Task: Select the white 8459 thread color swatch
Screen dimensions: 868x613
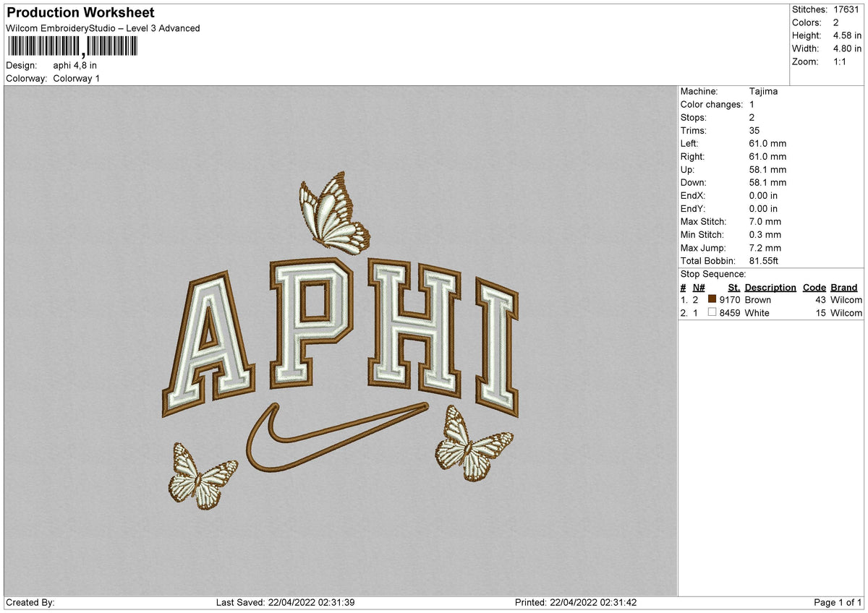Action: point(712,313)
